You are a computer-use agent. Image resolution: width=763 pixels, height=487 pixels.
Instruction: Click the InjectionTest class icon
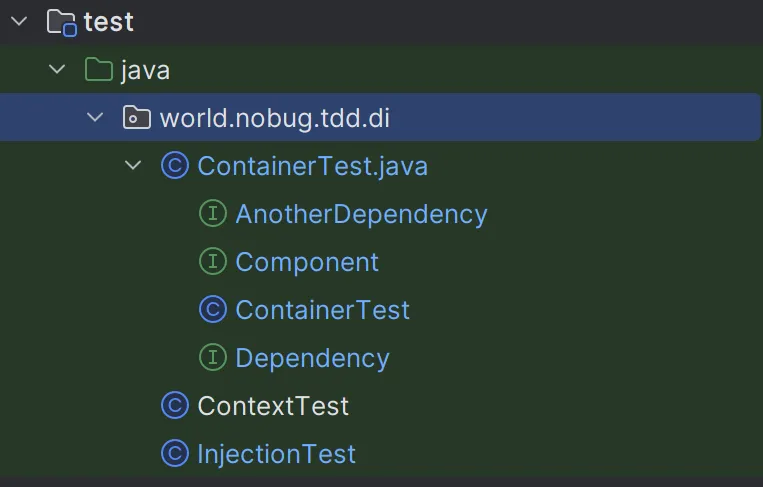pos(174,454)
